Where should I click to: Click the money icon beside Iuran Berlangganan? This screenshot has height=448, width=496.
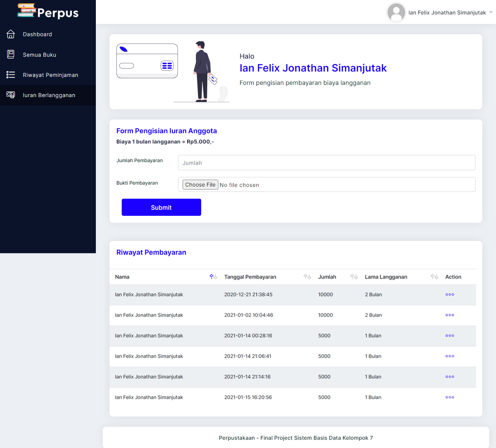11,95
